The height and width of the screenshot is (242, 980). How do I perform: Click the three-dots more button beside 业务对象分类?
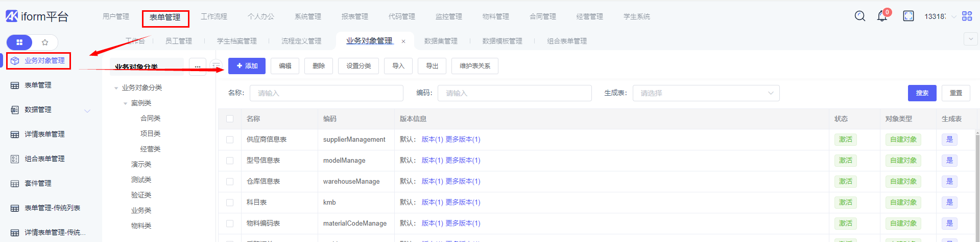pos(197,67)
